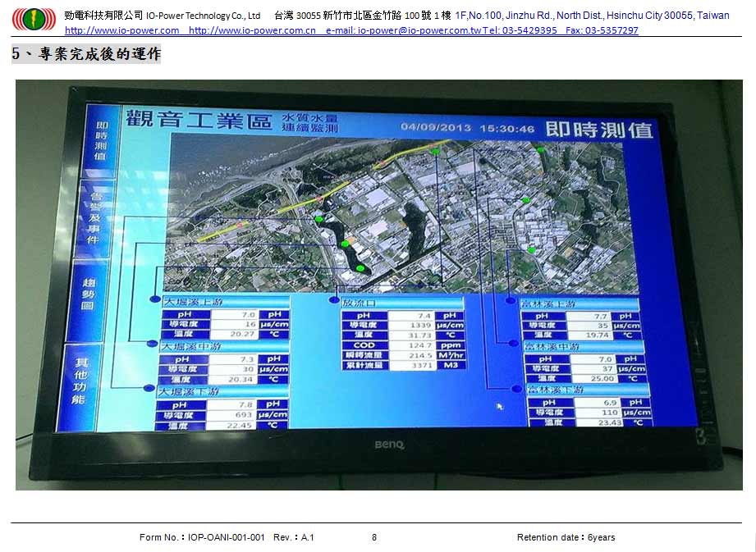This screenshot has width=756, height=552.
Task: Click the blue dot beside 富林溪上游
Action: 511,302
